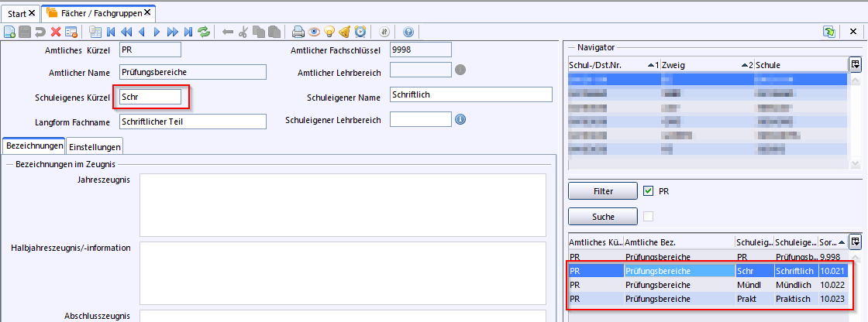Viewport: 868px width, 322px height.
Task: Click the light bulb icon
Action: 329,32
